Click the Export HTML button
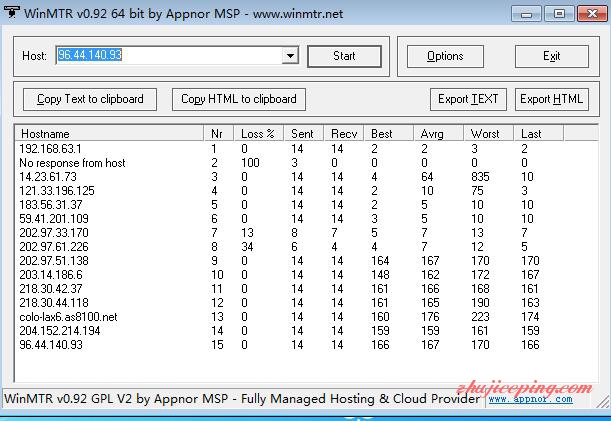The image size is (611, 421). coord(551,99)
